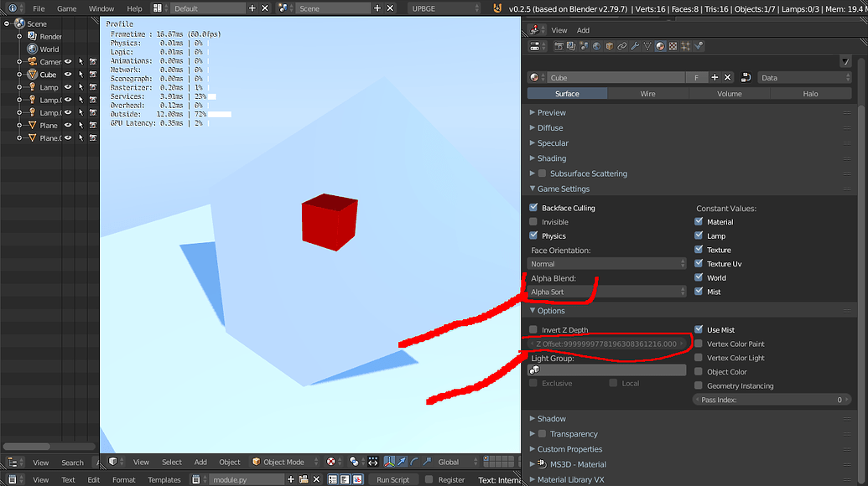This screenshot has height=486, width=868.
Task: Open the Constraints properties tab
Action: [x=622, y=46]
